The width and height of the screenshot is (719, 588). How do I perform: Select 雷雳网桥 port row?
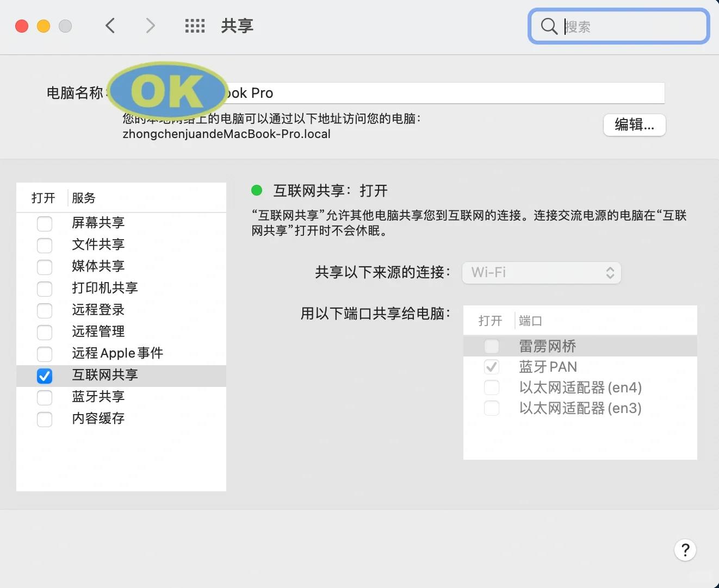580,346
